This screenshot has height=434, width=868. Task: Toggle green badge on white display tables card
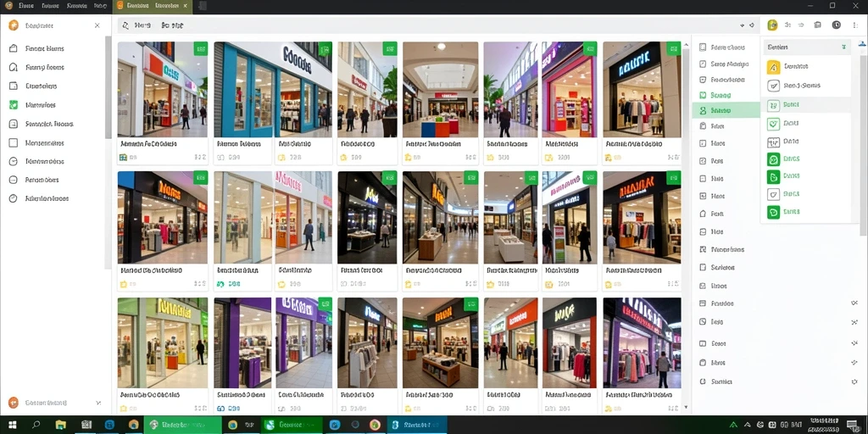(531, 178)
